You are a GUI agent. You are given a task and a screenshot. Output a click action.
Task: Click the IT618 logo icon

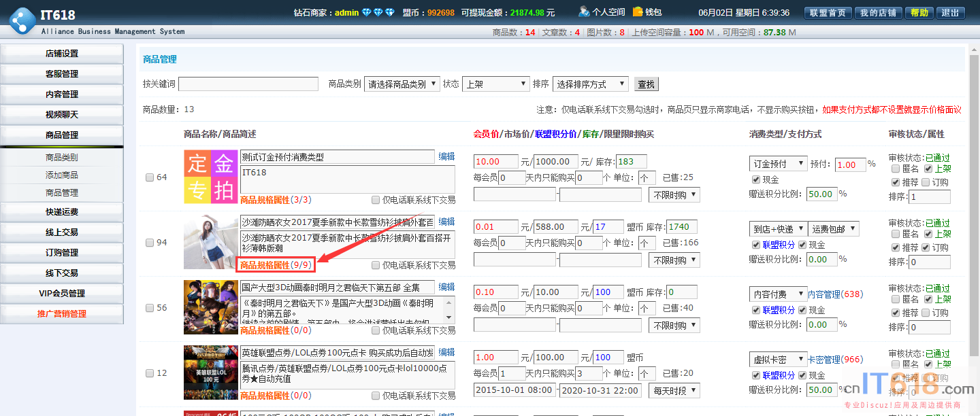pyautogui.click(x=21, y=20)
